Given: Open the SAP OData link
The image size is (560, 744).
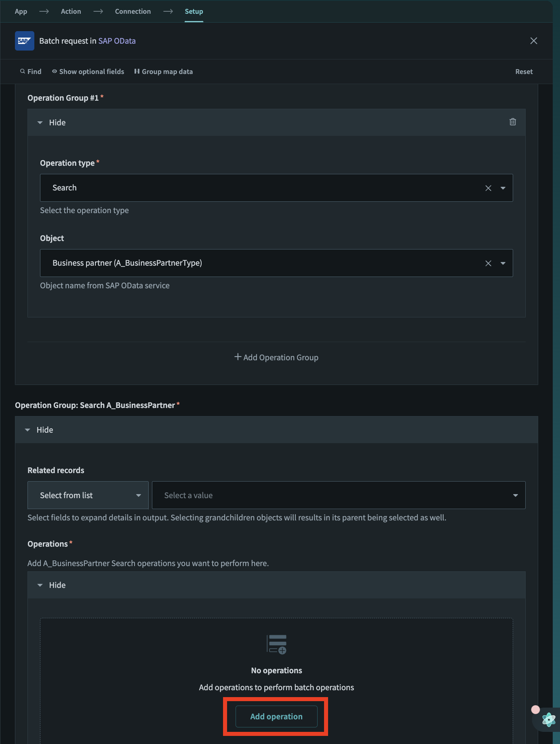Looking at the screenshot, I should (x=117, y=41).
